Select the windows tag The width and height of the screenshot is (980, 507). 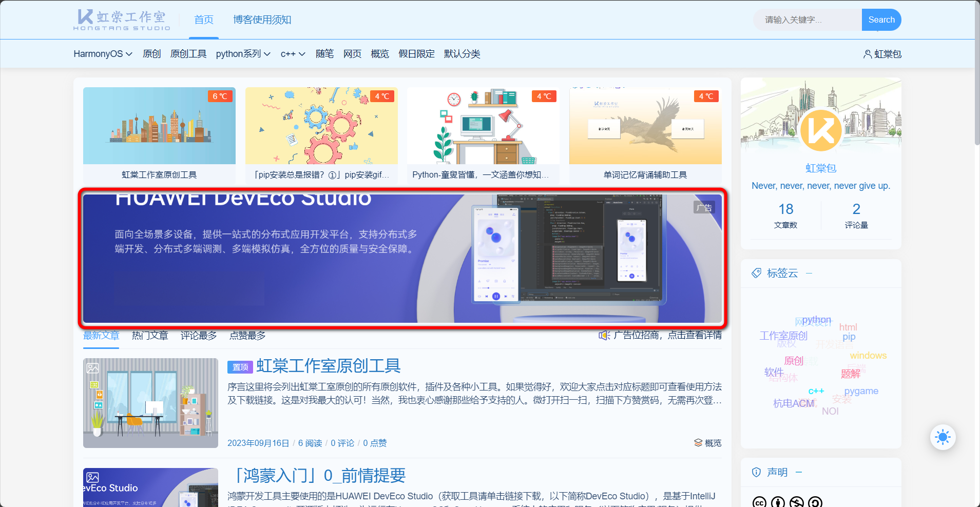click(868, 356)
